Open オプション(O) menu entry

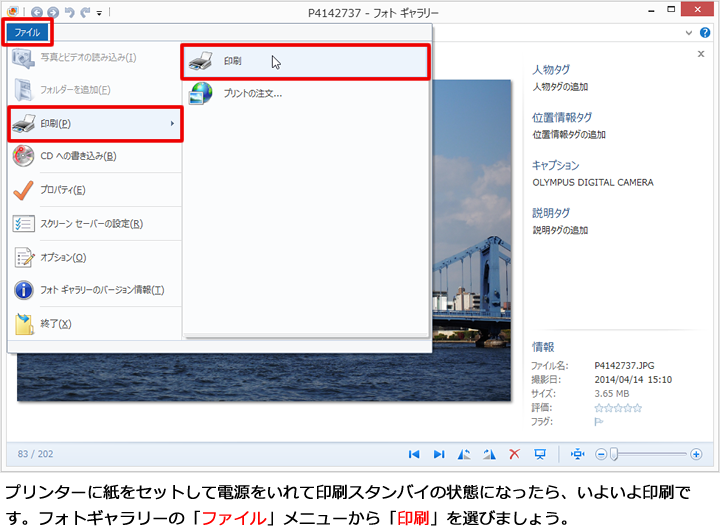tap(96, 258)
